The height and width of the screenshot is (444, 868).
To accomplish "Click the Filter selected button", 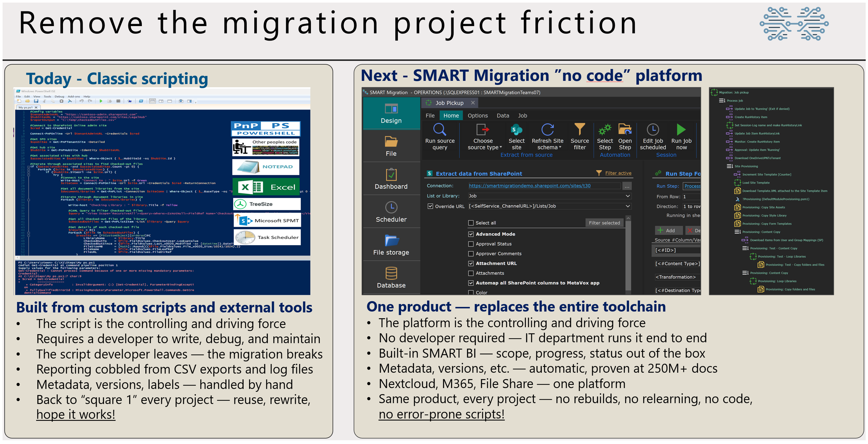I will [x=604, y=223].
